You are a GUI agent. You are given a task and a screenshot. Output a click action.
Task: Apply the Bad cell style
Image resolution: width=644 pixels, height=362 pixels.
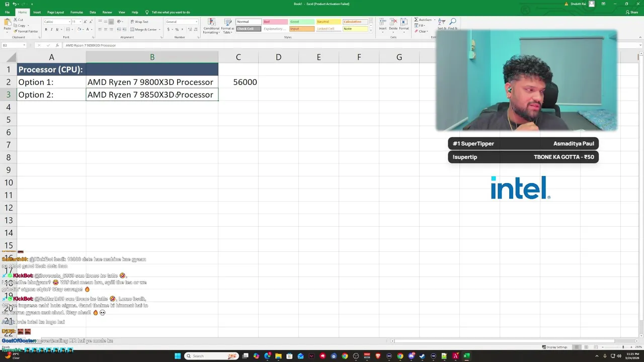click(275, 22)
